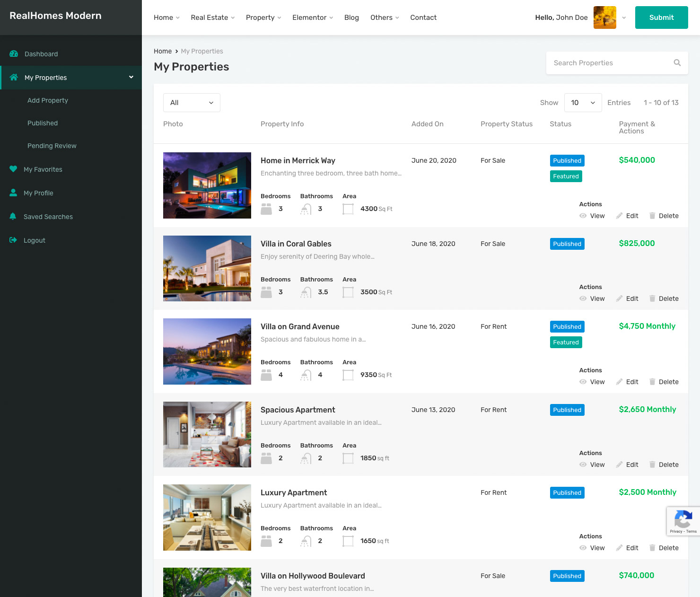
Task: Click the Saved Searches bell icon
Action: [x=13, y=216]
